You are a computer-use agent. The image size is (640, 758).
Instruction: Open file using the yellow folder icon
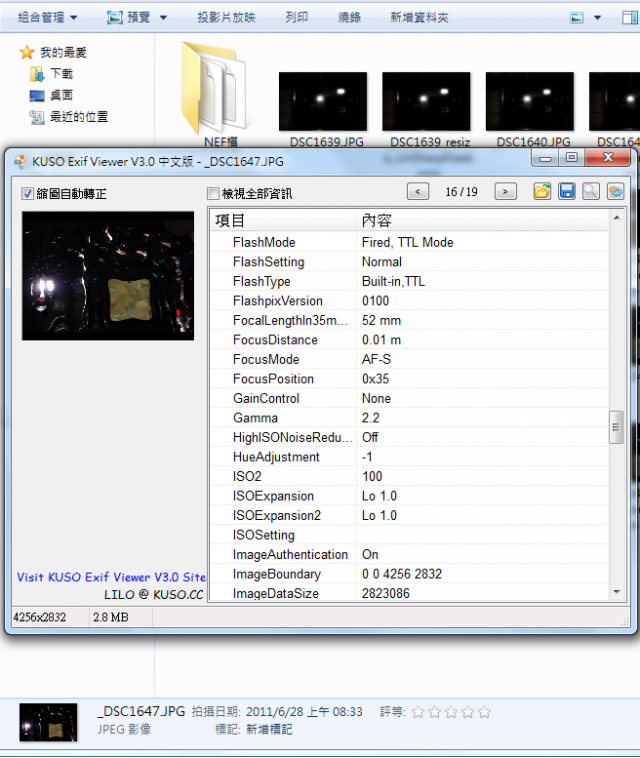point(542,191)
